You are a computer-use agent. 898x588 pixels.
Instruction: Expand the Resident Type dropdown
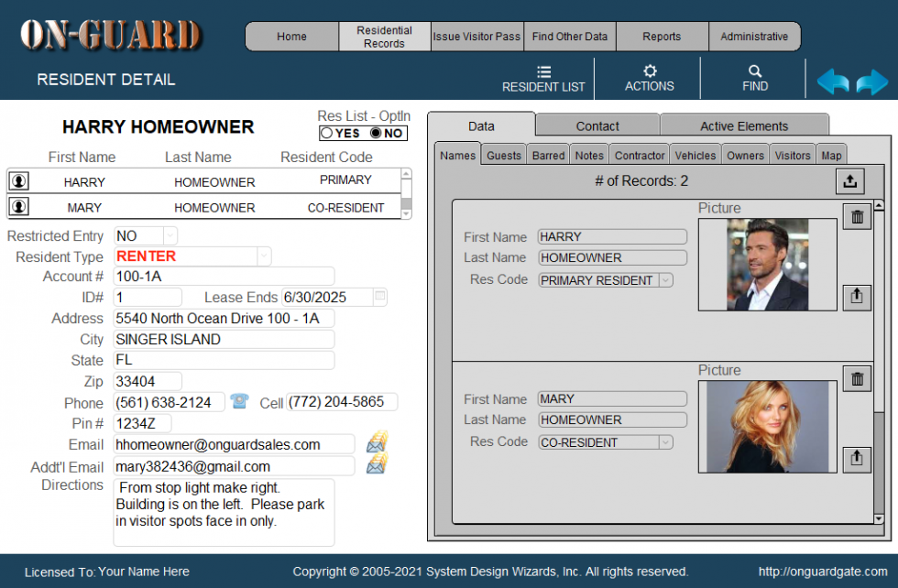[x=264, y=256]
